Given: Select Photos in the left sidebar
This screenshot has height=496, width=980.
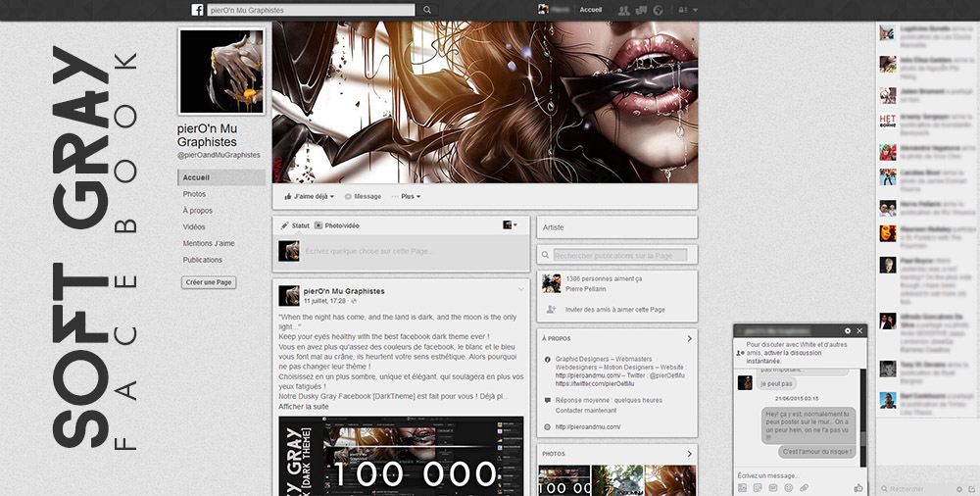Looking at the screenshot, I should (194, 194).
